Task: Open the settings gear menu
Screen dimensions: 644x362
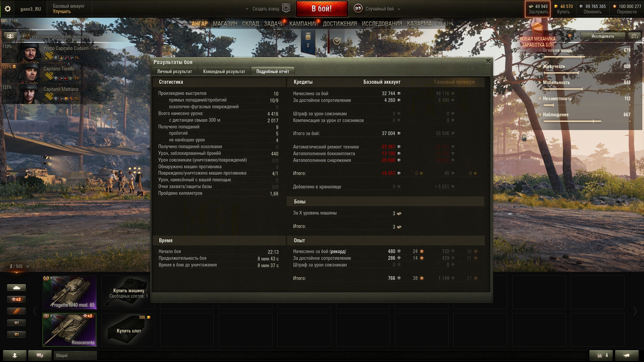Action: (x=8, y=9)
